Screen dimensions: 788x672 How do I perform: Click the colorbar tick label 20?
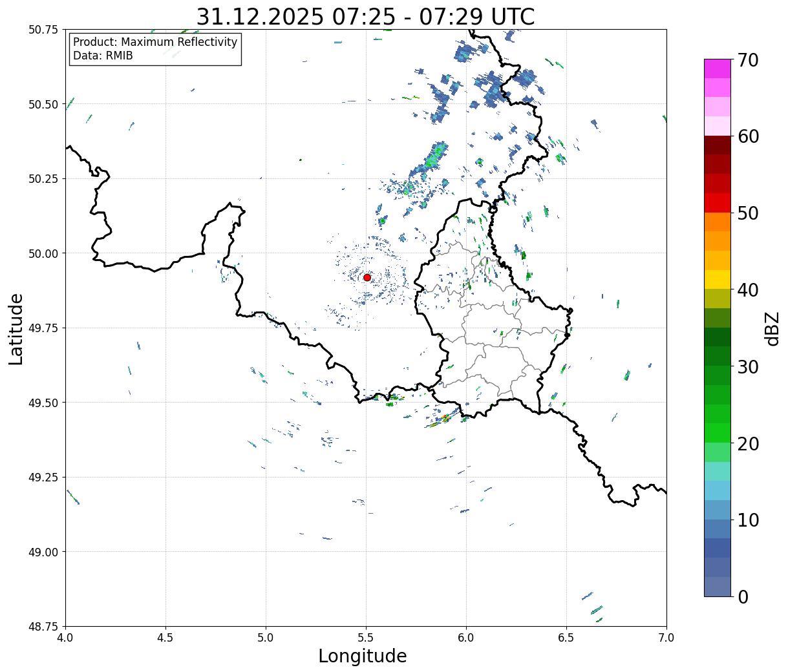pyautogui.click(x=747, y=443)
